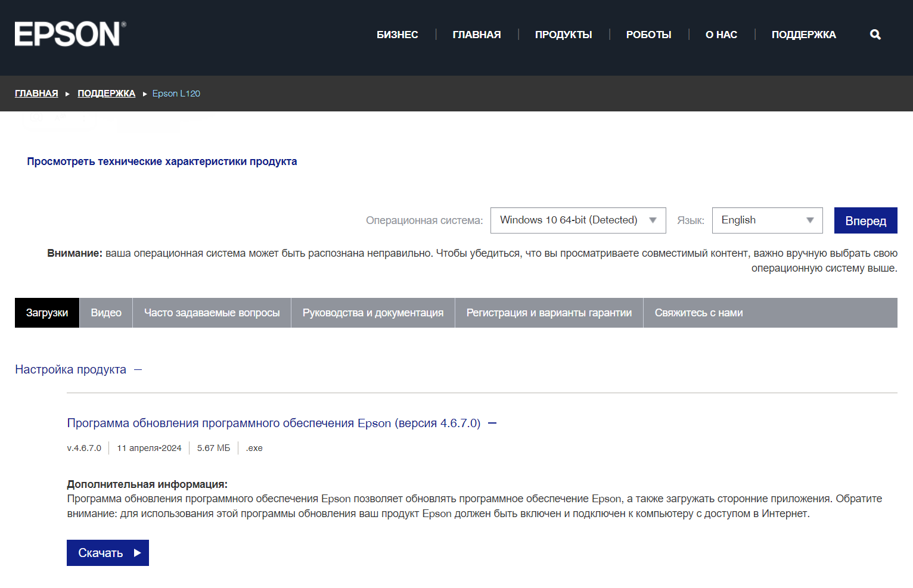Image resolution: width=913 pixels, height=588 pixels.
Task: Click the Скачать download button
Action: tap(108, 553)
